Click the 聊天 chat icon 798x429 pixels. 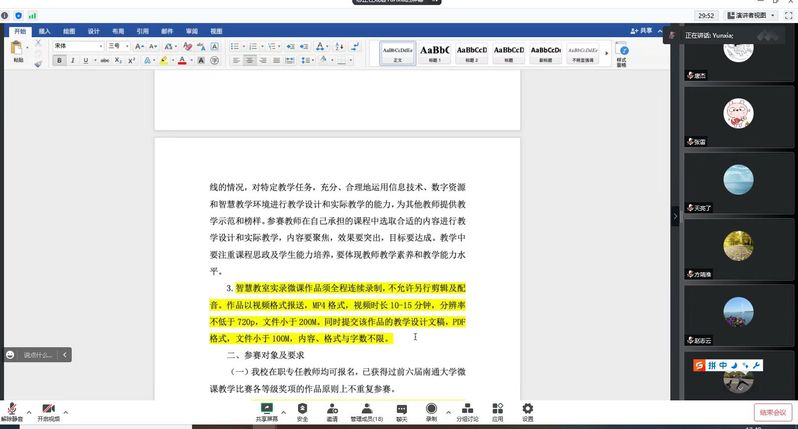tap(401, 409)
